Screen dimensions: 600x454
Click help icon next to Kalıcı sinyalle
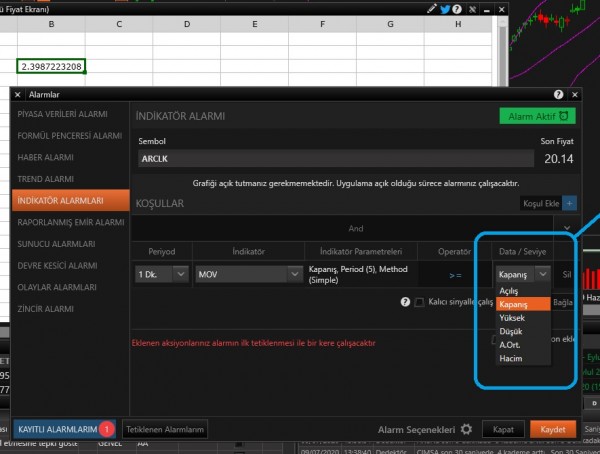406,301
